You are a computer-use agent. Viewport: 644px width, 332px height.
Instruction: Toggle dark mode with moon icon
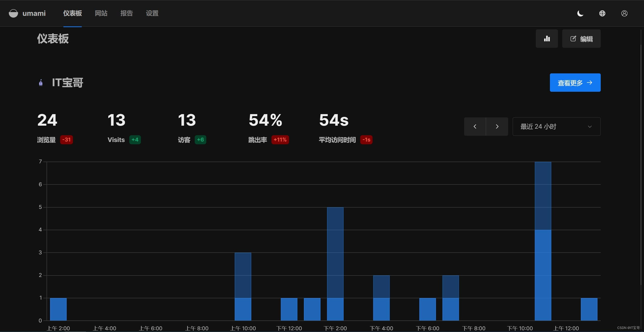(x=580, y=13)
